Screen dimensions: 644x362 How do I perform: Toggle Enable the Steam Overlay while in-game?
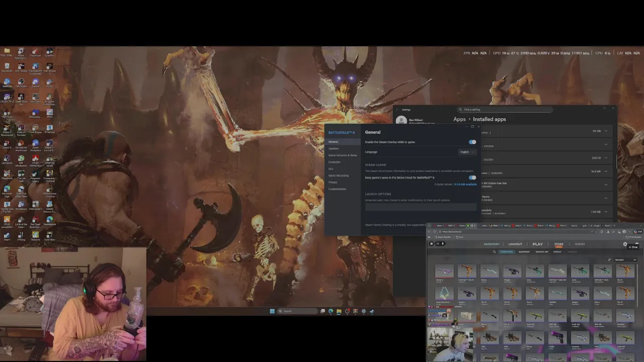tap(472, 142)
